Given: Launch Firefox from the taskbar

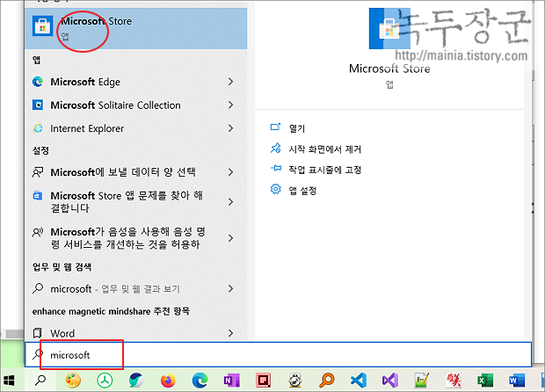Looking at the screenshot, I should coord(168,381).
